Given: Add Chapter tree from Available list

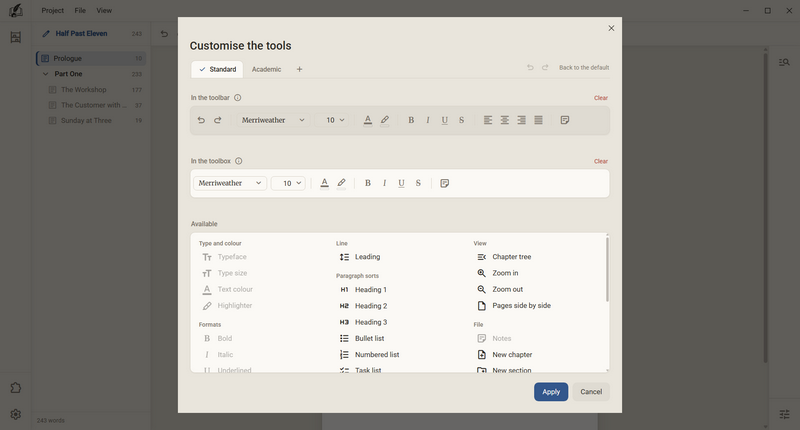Looking at the screenshot, I should coord(504,257).
